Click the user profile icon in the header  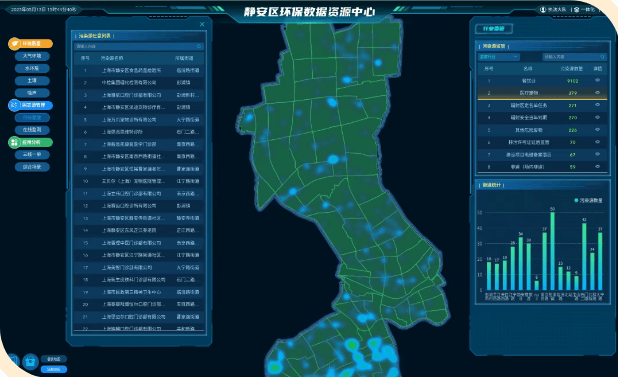click(x=543, y=9)
